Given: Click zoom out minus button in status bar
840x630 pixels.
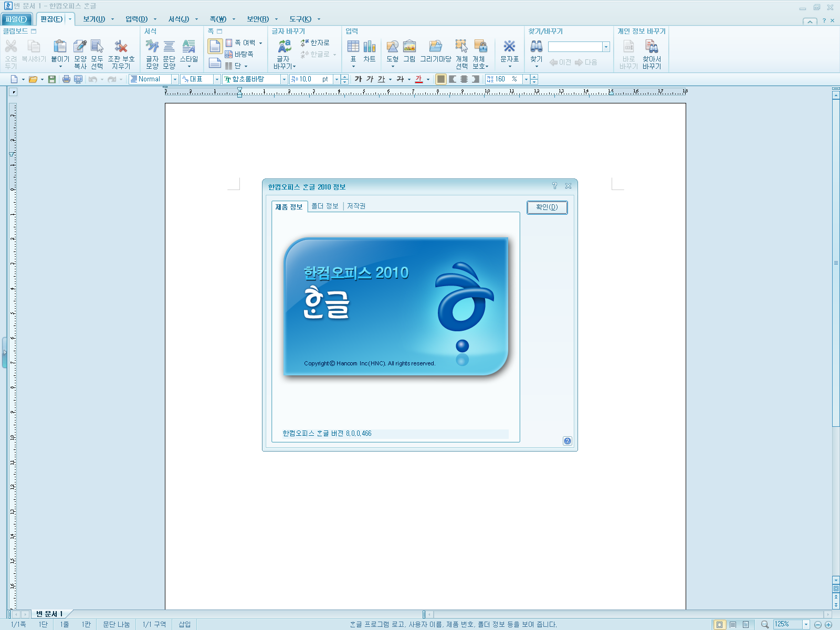Looking at the screenshot, I should (x=818, y=624).
